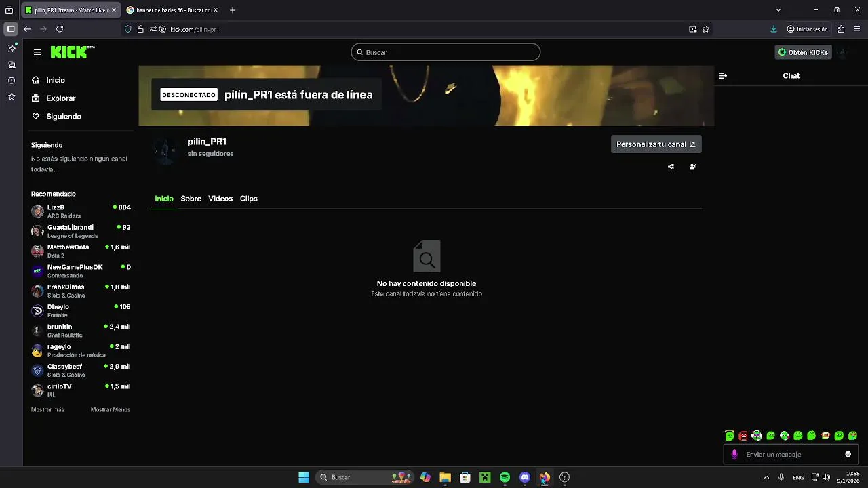Show hidden system tray icons
868x488 pixels.
pyautogui.click(x=766, y=477)
